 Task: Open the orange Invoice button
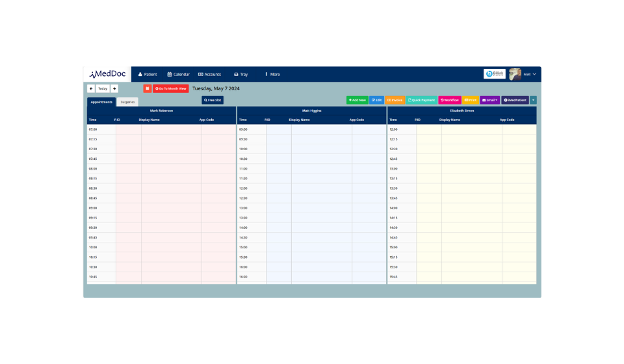click(x=395, y=100)
